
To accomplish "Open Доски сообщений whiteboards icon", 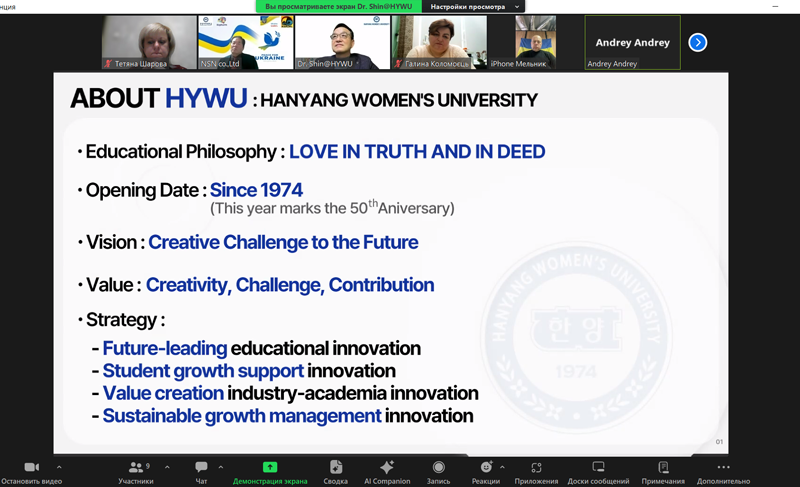I will coord(598,467).
